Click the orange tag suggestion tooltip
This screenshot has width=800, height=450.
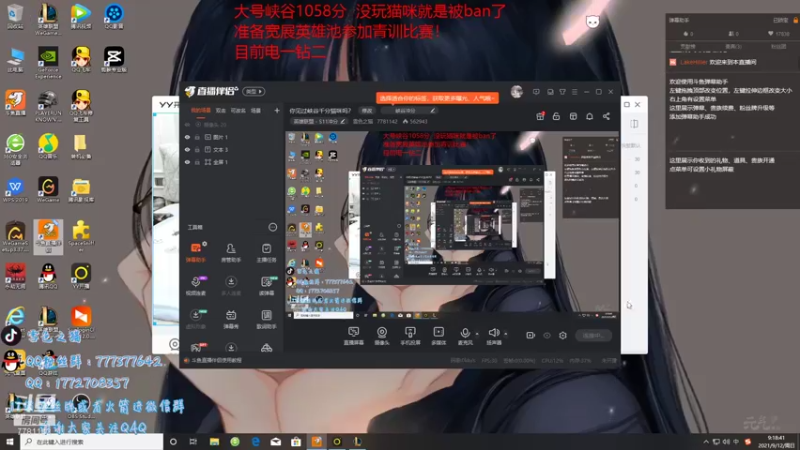(437, 98)
